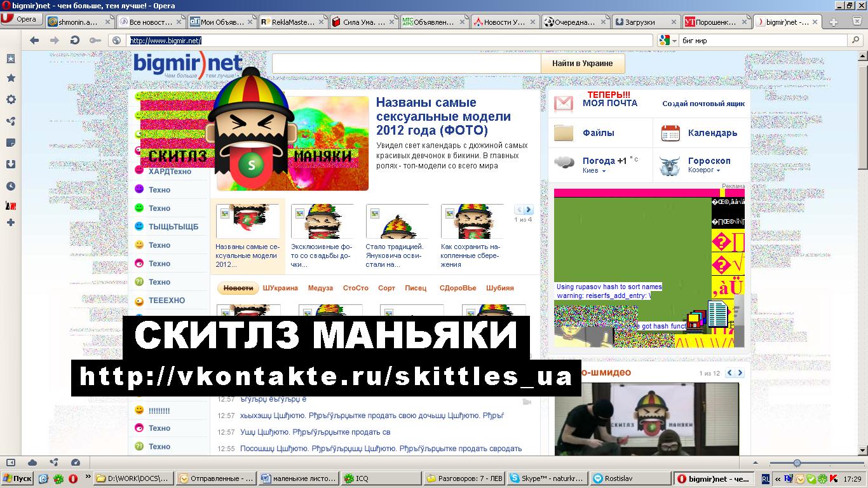Open thumbnail for Как сохранить накопленные сбережения
This screenshot has height=488, width=868.
pos(472,221)
